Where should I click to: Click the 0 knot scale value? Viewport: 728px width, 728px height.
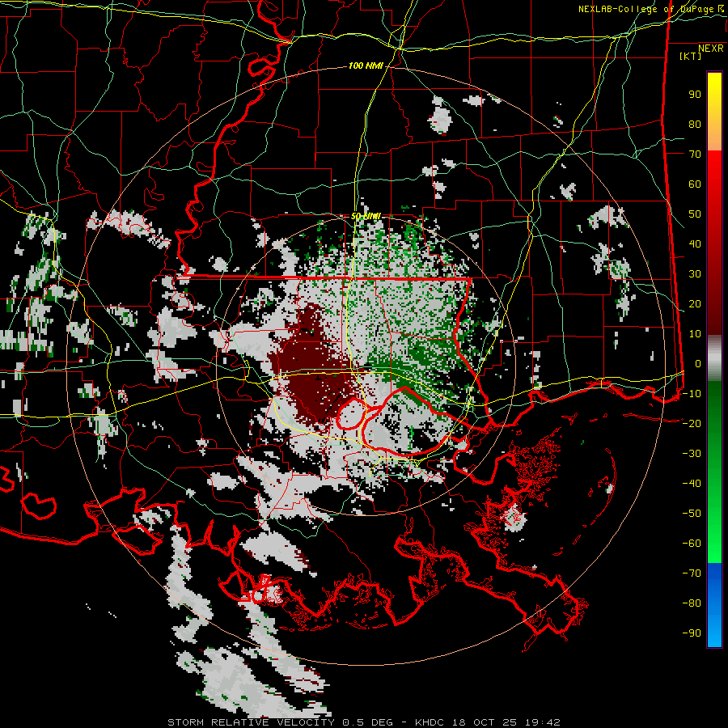698,363
